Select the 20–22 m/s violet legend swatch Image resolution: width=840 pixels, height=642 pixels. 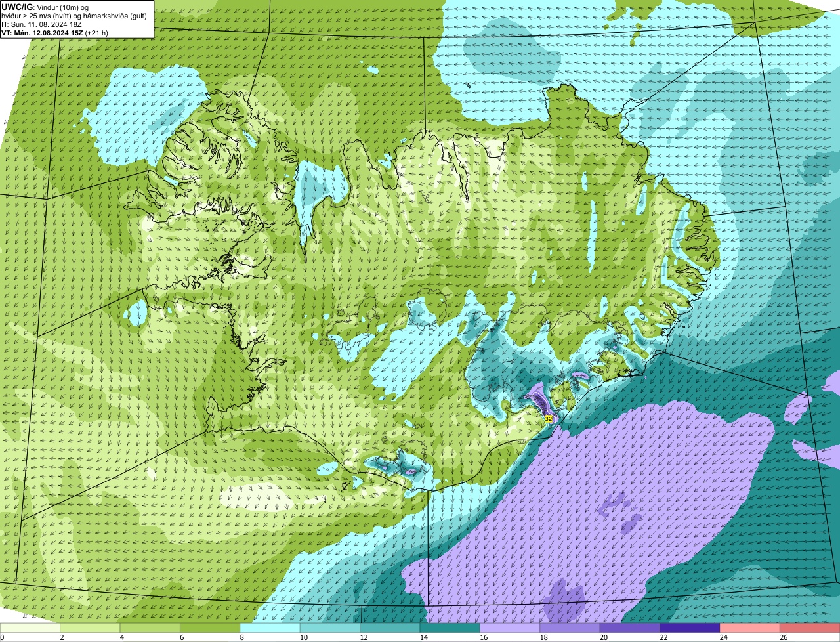(x=630, y=628)
